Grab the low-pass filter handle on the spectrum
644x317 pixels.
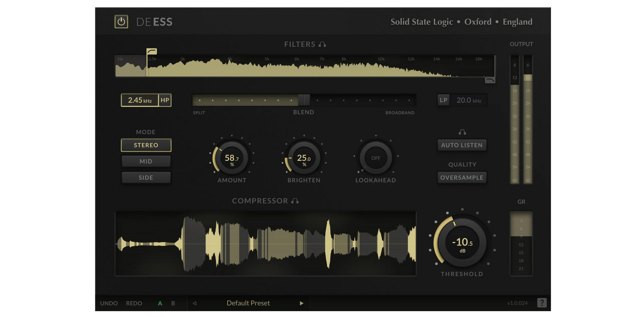[x=490, y=80]
